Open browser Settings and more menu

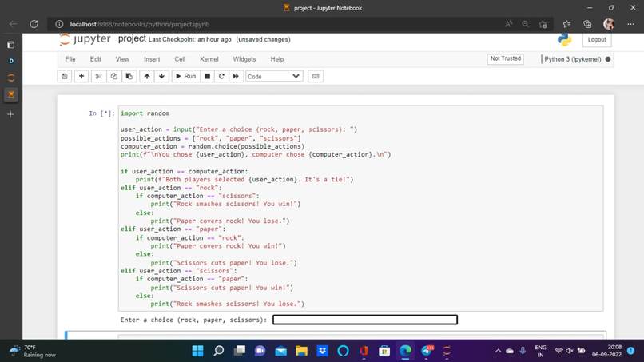coord(631,24)
